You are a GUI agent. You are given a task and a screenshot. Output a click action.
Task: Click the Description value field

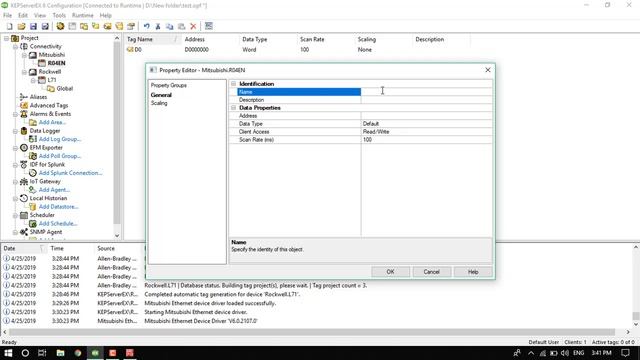pos(427,100)
